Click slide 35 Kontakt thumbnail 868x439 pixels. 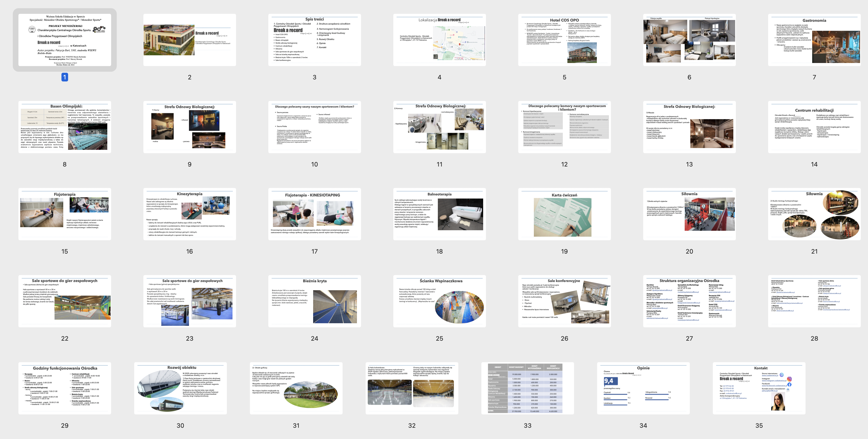point(759,388)
